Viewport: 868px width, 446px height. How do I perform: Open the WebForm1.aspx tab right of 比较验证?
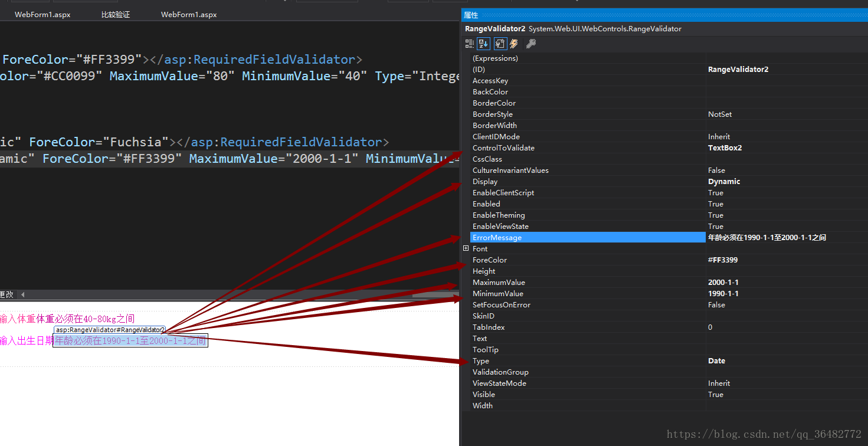189,15
